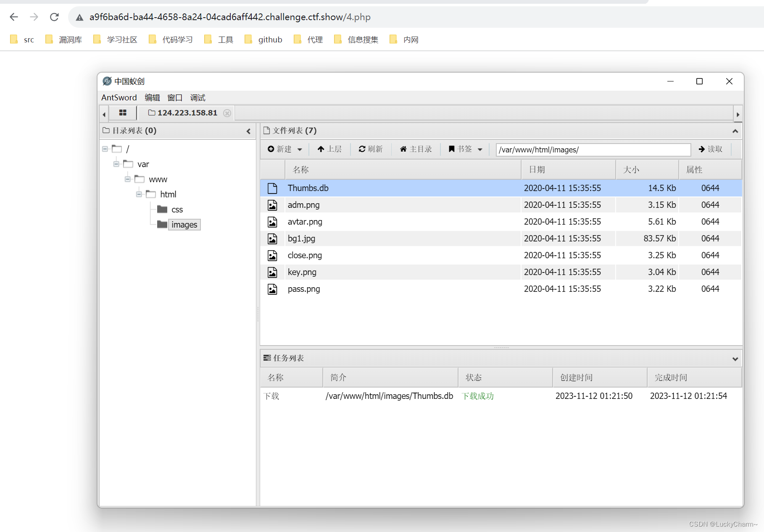Switch to the home grid tab
The image size is (764, 532).
[123, 113]
